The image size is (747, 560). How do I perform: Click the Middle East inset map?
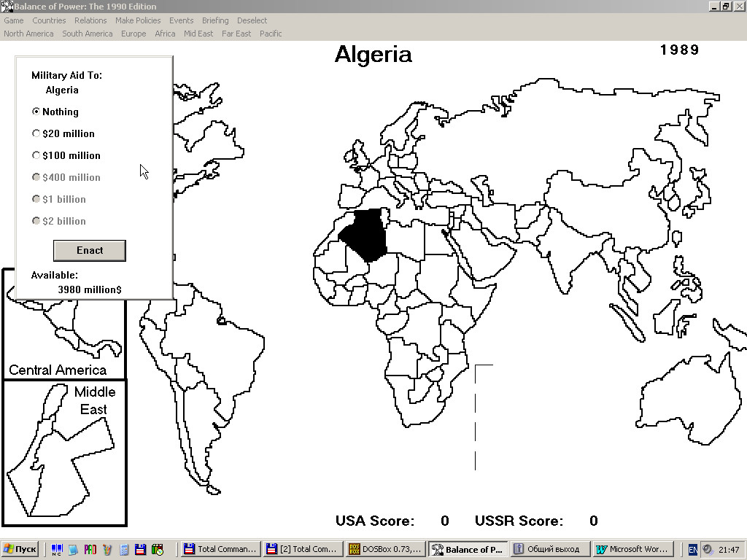(64, 453)
